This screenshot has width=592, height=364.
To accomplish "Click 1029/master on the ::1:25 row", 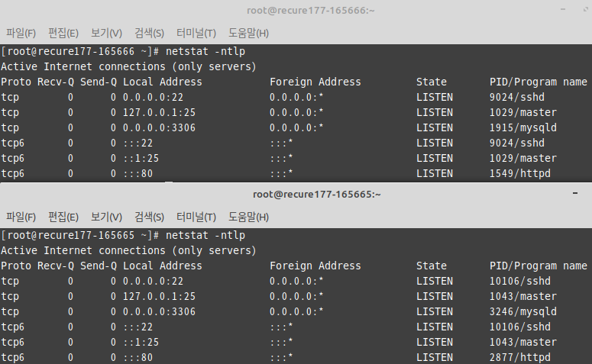I will pyautogui.click(x=523, y=159).
